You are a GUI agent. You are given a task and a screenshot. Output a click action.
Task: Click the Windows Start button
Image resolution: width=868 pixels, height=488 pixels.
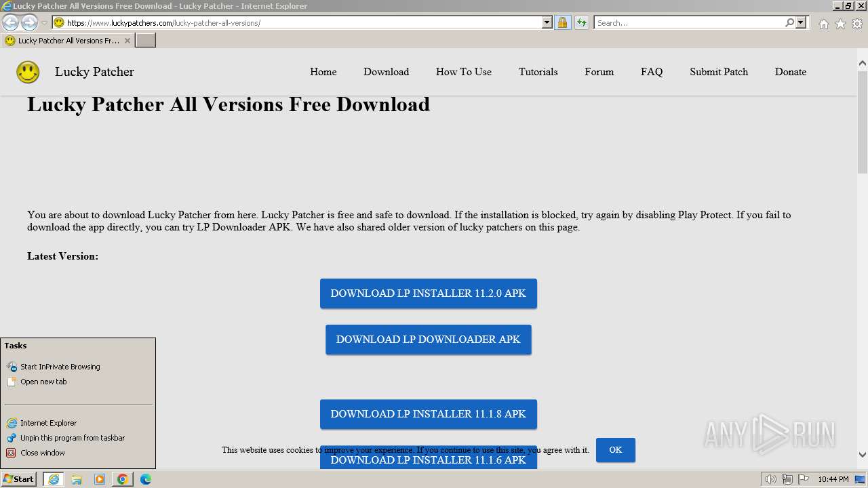point(18,479)
